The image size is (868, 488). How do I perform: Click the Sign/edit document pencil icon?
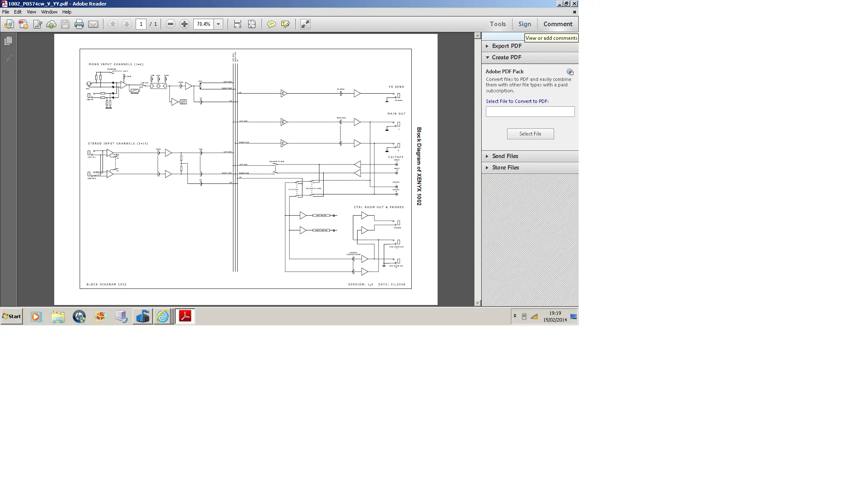click(37, 24)
